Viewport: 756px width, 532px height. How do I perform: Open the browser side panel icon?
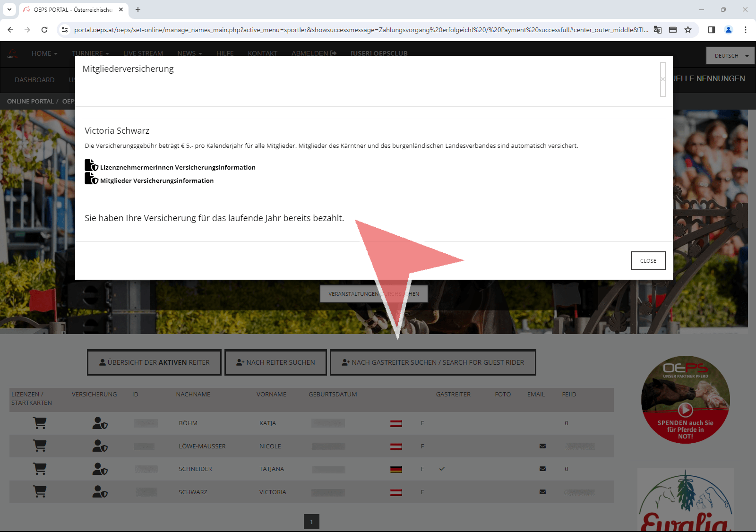click(711, 30)
